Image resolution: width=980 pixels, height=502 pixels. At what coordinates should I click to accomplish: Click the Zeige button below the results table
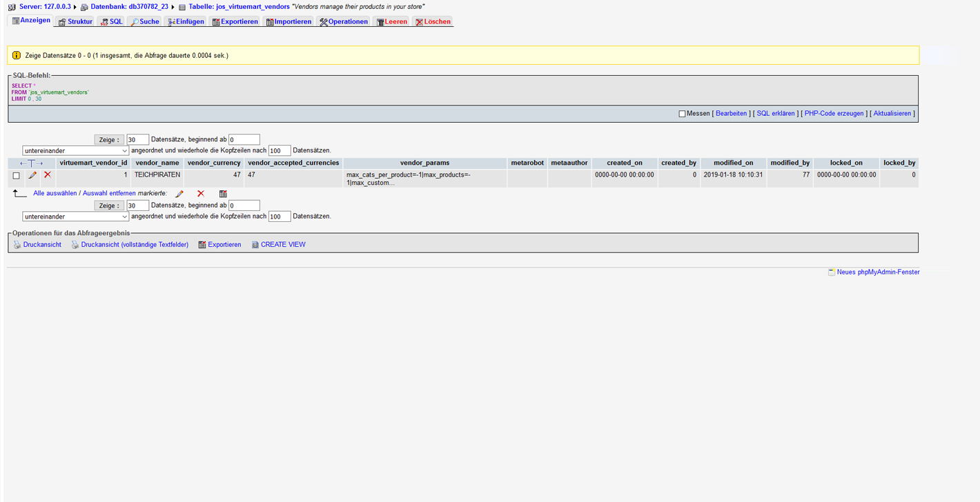pyautogui.click(x=109, y=206)
